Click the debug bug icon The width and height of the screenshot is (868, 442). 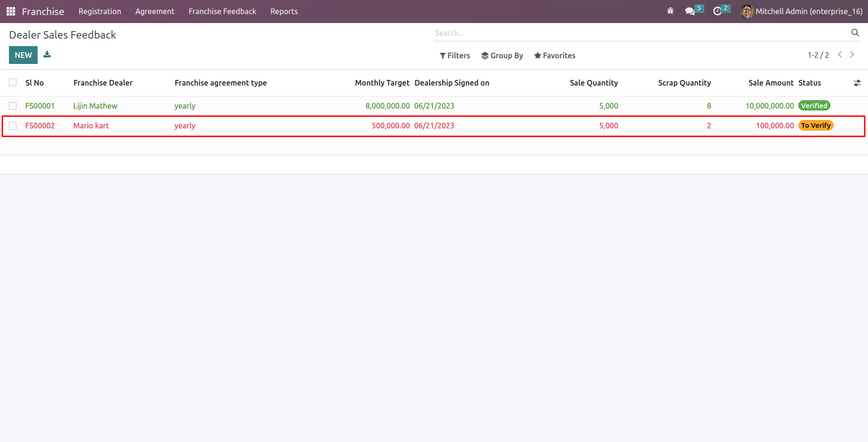coord(671,11)
